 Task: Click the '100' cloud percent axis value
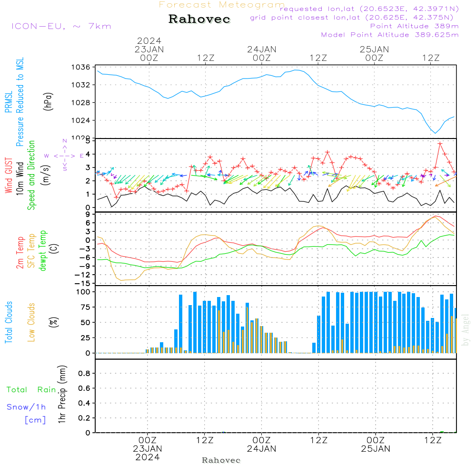[x=83, y=292]
